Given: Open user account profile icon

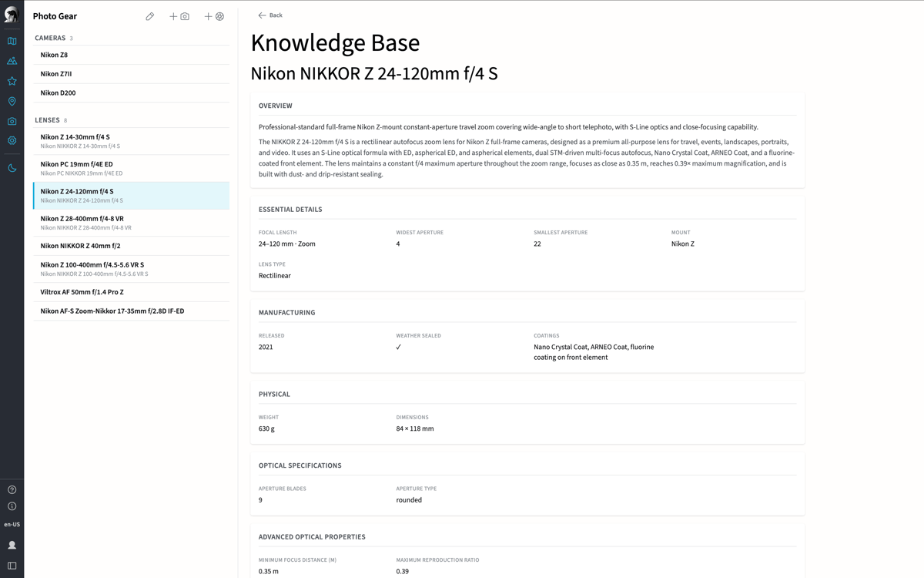Looking at the screenshot, I should click(12, 545).
